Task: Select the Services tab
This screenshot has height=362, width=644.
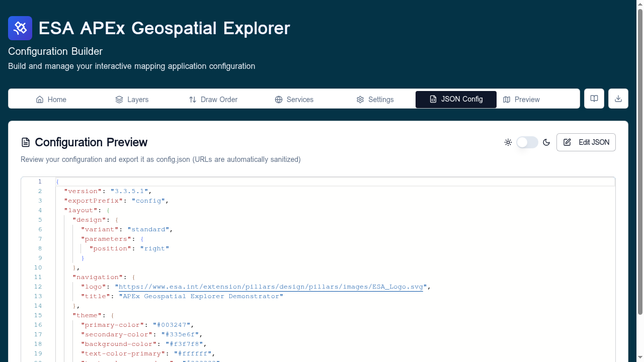Action: pos(294,100)
